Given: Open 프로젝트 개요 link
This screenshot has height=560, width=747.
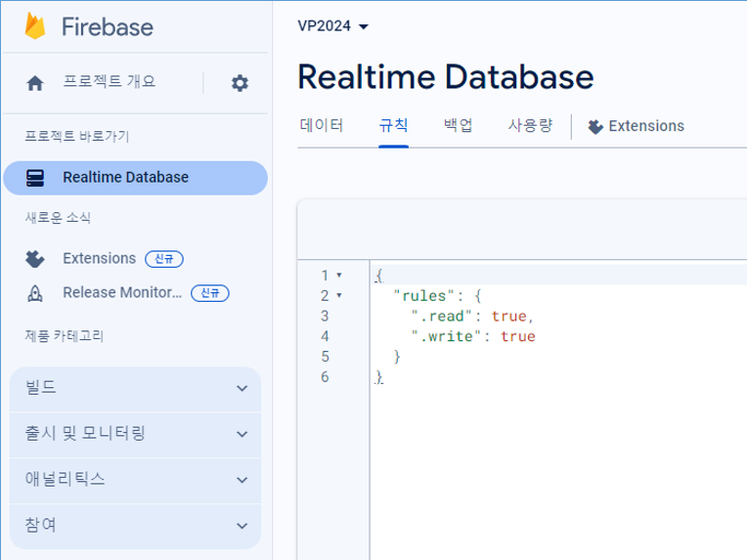Looking at the screenshot, I should 110,81.
